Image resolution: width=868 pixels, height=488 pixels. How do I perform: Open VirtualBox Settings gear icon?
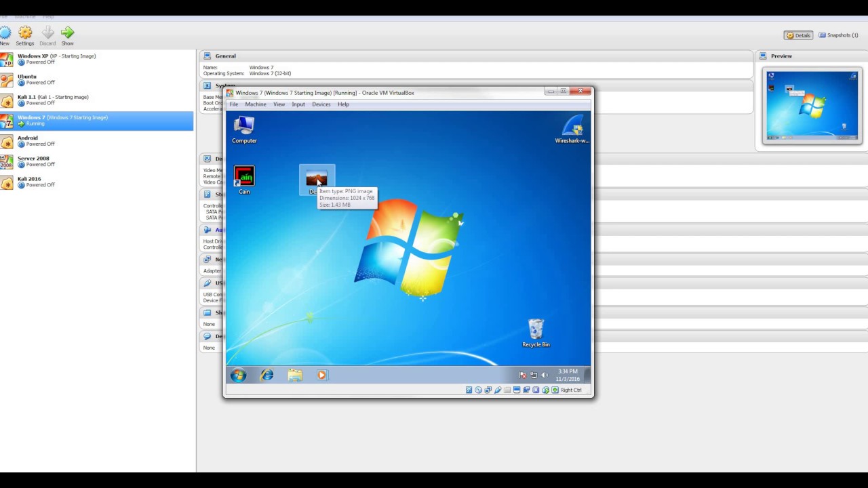pyautogui.click(x=25, y=33)
